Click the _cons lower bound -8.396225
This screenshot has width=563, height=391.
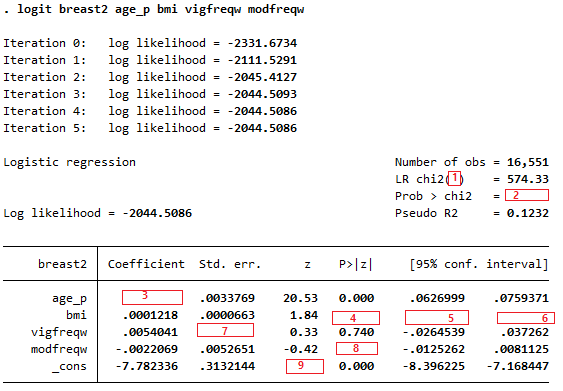click(433, 366)
